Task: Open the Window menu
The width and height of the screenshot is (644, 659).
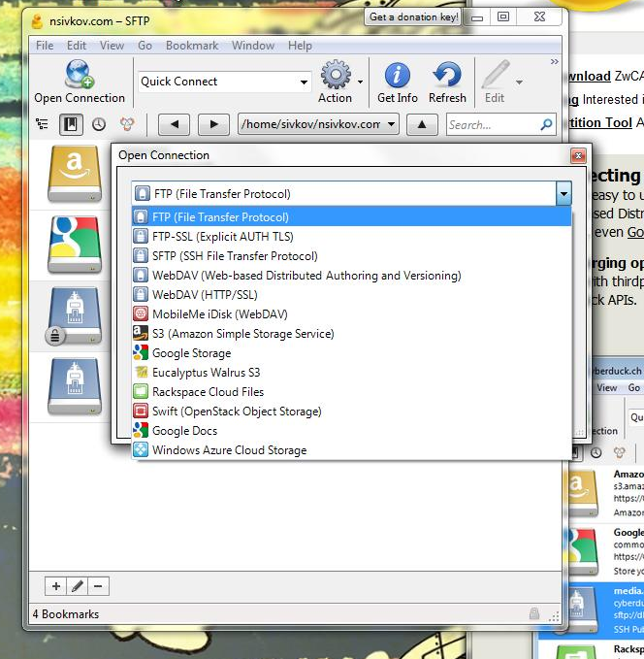Action: (x=253, y=46)
